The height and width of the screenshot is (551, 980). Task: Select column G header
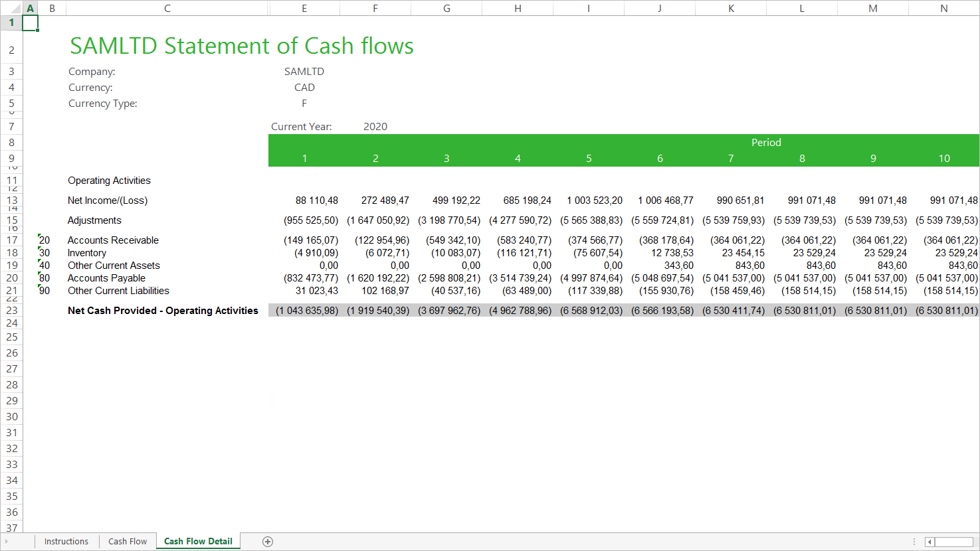click(x=446, y=8)
